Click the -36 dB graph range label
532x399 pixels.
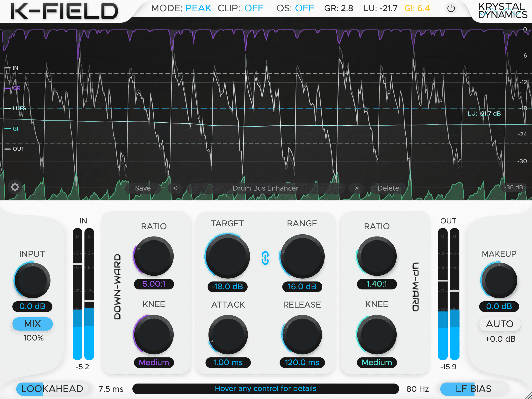pos(513,187)
